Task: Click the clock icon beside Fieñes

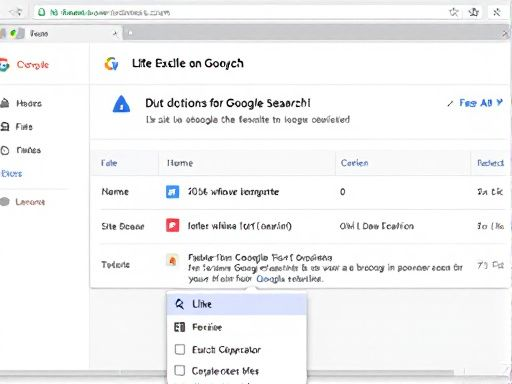Action: coord(5,150)
